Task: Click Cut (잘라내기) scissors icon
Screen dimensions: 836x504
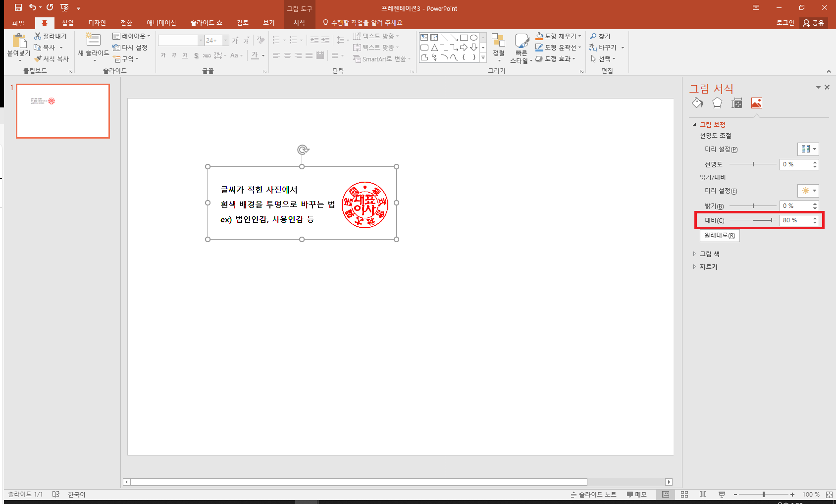Action: pos(38,36)
